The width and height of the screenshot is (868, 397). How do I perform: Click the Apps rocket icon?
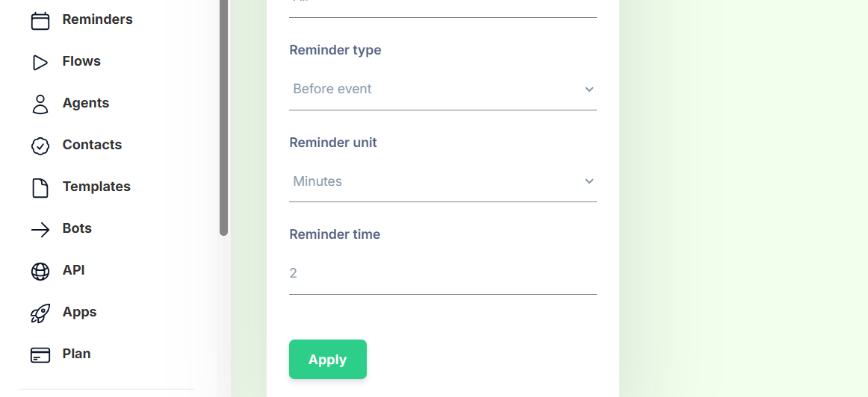(40, 313)
